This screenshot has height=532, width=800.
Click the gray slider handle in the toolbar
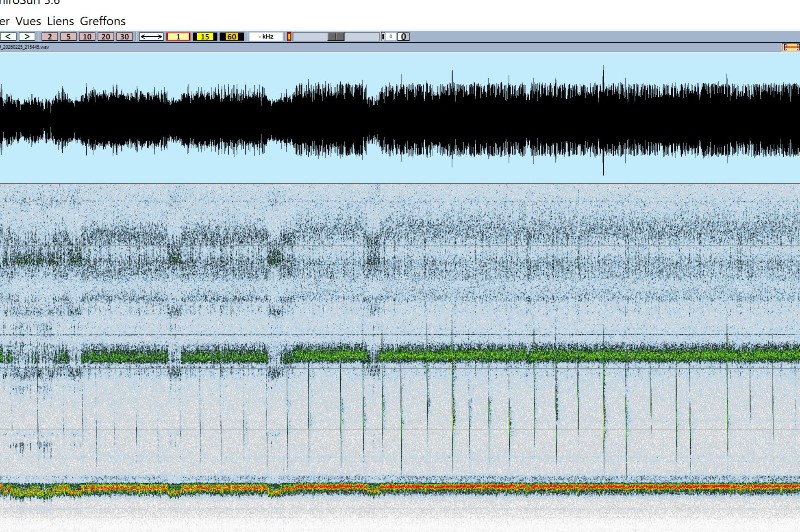coord(336,36)
